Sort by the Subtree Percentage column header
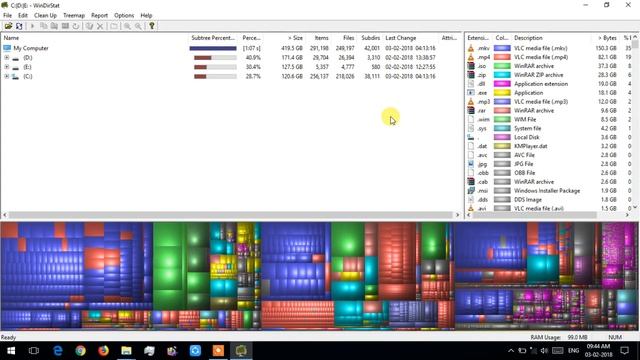Image resolution: width=640 pixels, height=360 pixels. 213,38
